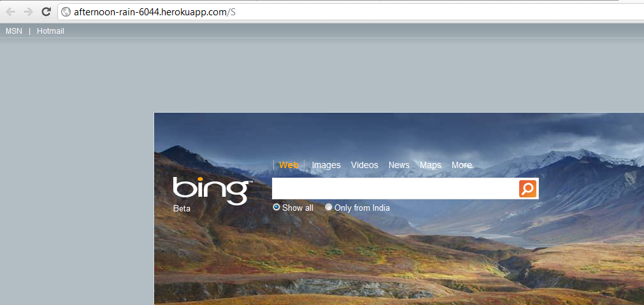This screenshot has height=305, width=644.
Task: Go to the Videos search tab
Action: point(364,165)
